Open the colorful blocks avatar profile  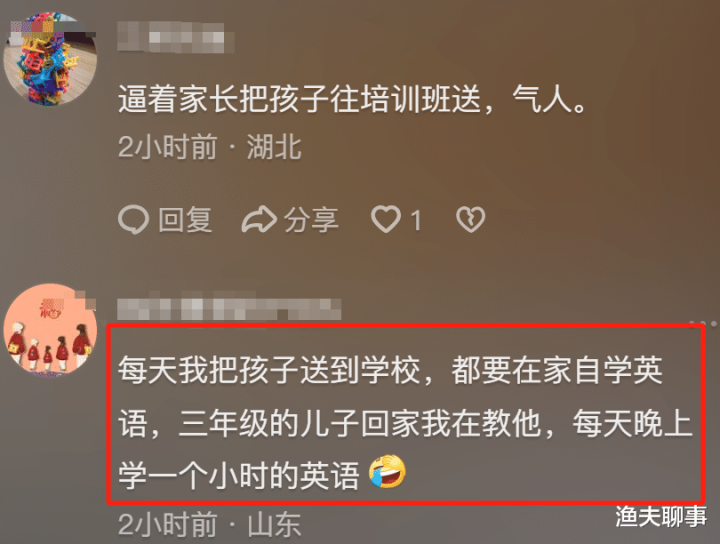click(x=50, y=59)
